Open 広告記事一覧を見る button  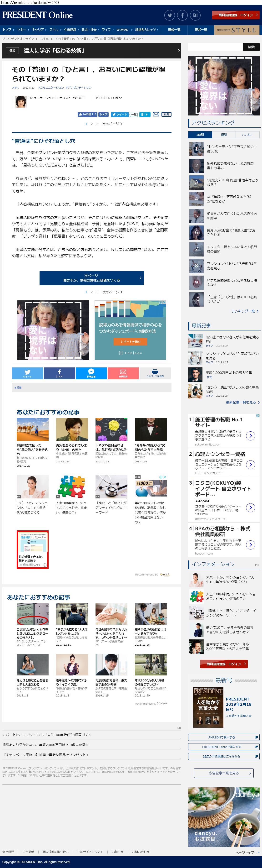point(224,773)
